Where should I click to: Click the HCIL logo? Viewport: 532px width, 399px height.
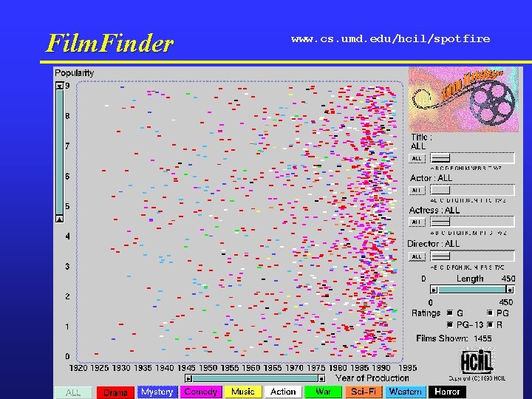pyautogui.click(x=477, y=361)
